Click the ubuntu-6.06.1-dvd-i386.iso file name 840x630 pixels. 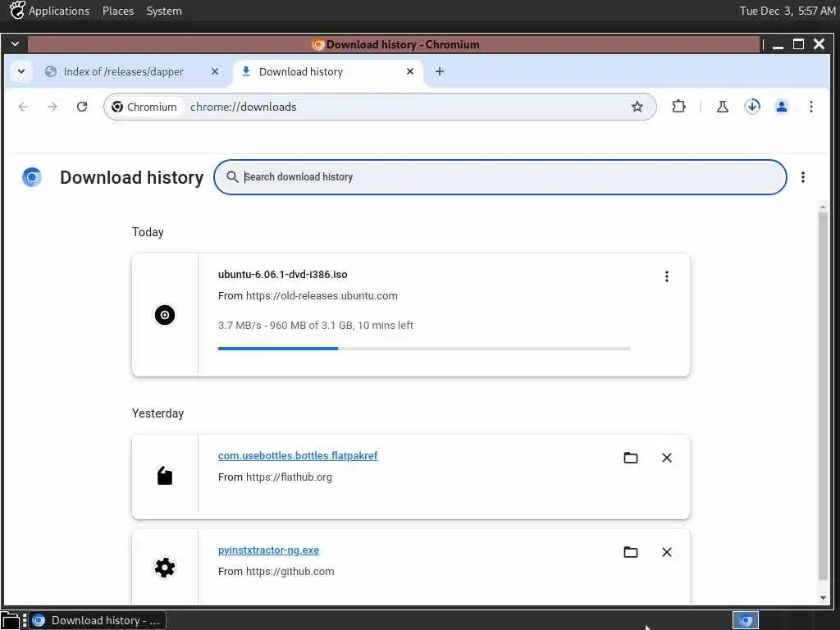pos(282,274)
